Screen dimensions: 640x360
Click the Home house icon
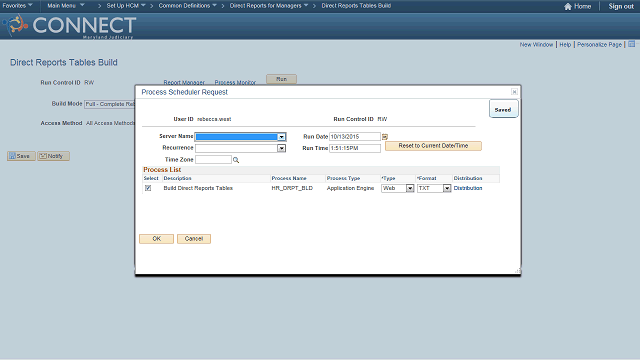[568, 6]
